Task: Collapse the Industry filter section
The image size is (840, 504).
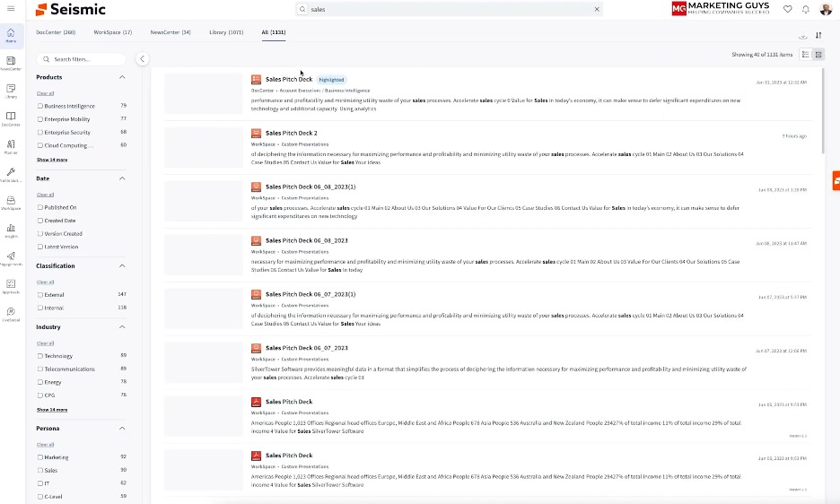Action: [x=122, y=326]
